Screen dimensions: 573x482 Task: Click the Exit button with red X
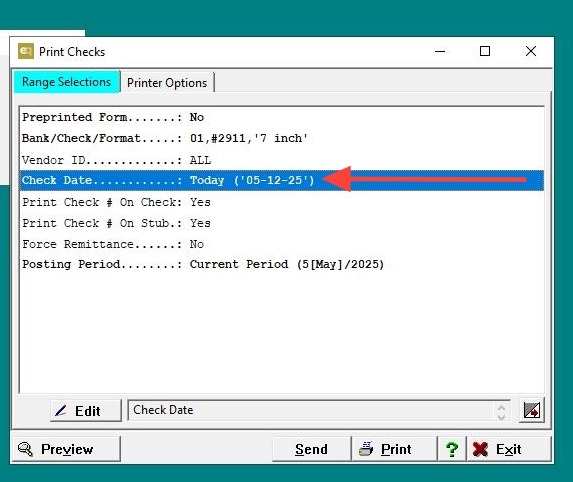click(x=509, y=449)
